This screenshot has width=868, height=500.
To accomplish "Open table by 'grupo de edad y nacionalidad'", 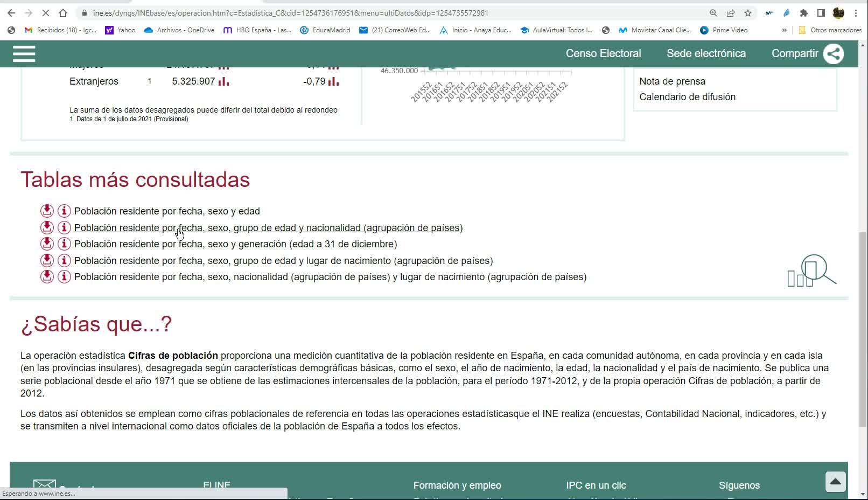I will point(269,228).
